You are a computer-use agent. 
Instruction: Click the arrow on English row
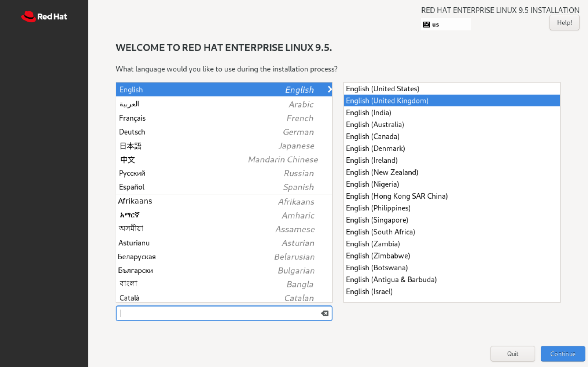click(x=329, y=89)
